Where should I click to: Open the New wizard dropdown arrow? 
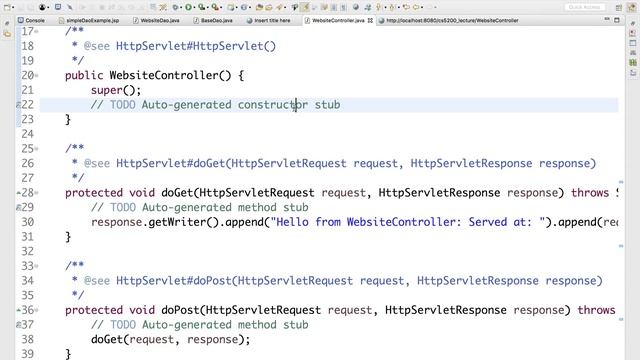click(x=13, y=7)
